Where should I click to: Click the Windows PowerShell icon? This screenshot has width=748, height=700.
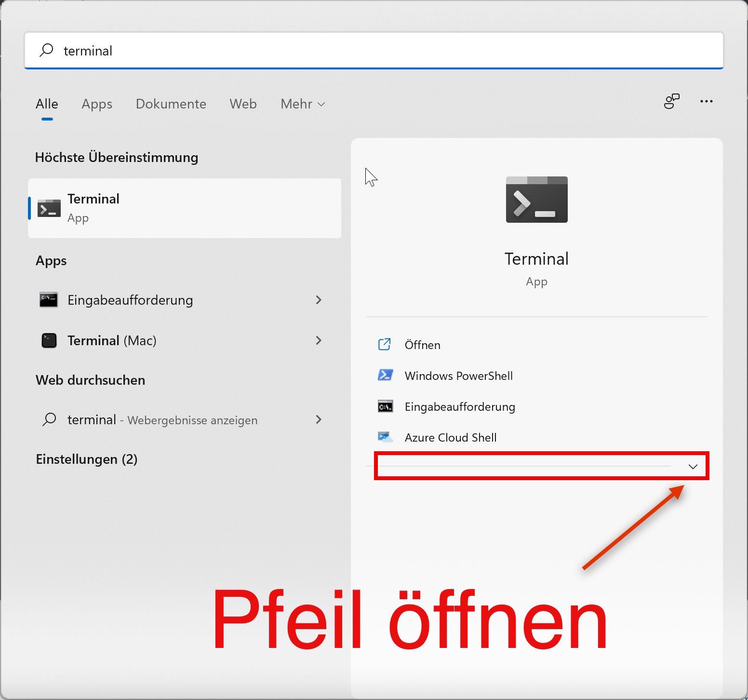tap(385, 375)
